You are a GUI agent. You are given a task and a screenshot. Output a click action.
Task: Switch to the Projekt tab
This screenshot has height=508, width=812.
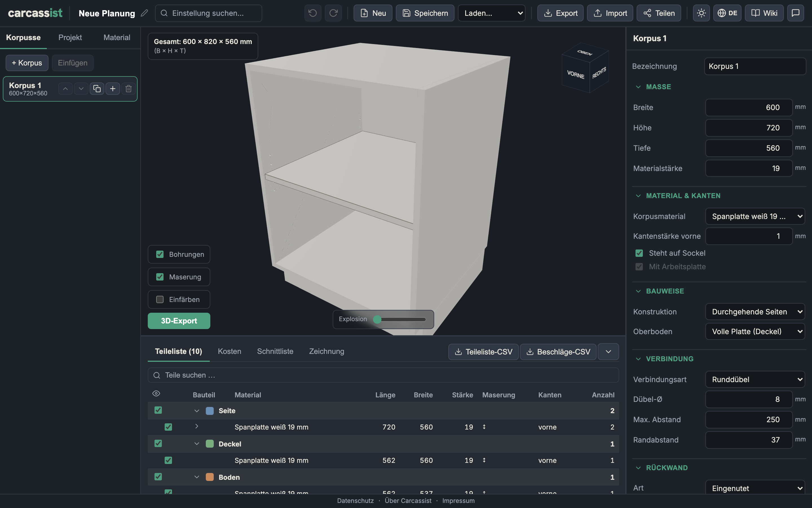point(70,37)
